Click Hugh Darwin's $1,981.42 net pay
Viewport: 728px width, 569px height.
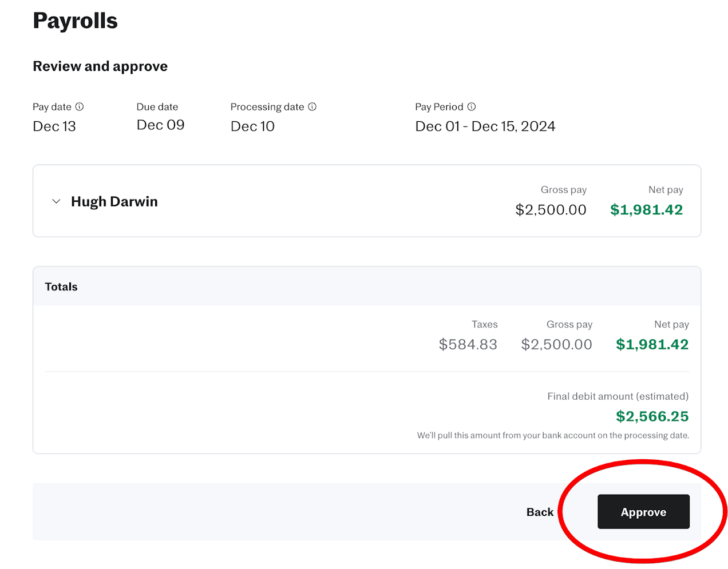pyautogui.click(x=646, y=210)
